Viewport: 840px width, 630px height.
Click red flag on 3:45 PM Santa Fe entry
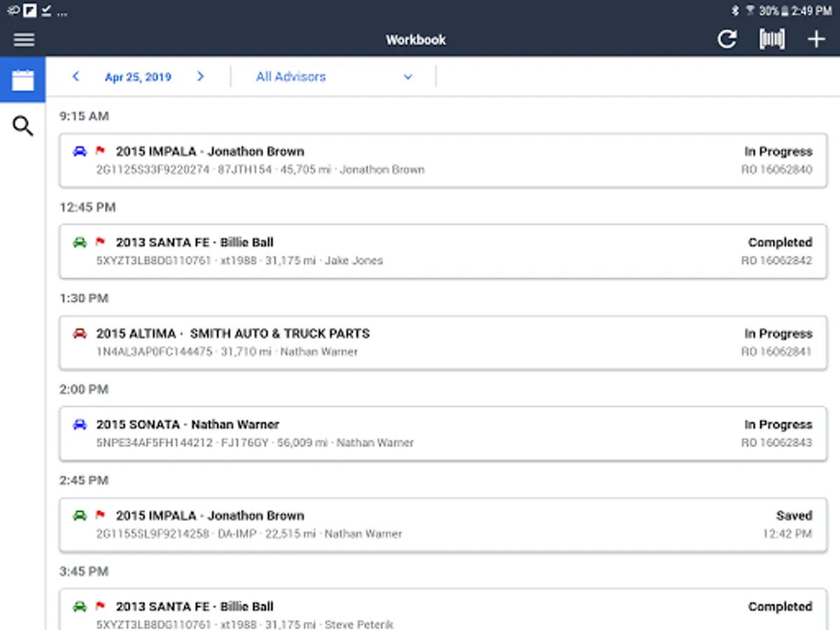click(x=100, y=605)
